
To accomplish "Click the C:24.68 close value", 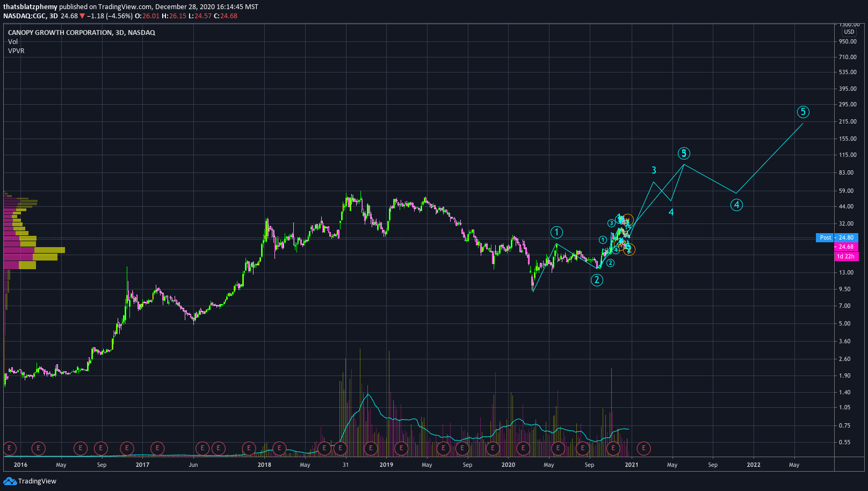I will (x=226, y=16).
